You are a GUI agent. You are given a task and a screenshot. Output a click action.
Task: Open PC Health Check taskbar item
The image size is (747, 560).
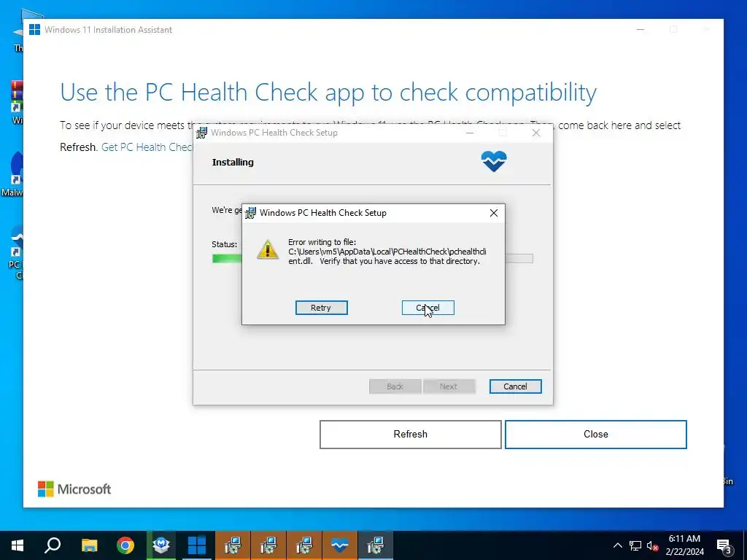coord(340,545)
